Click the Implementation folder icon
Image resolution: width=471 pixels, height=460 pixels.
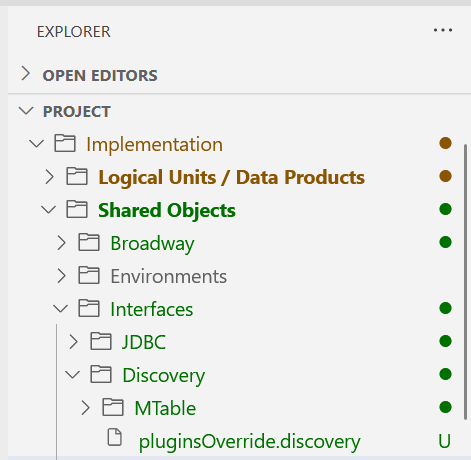[x=65, y=143]
